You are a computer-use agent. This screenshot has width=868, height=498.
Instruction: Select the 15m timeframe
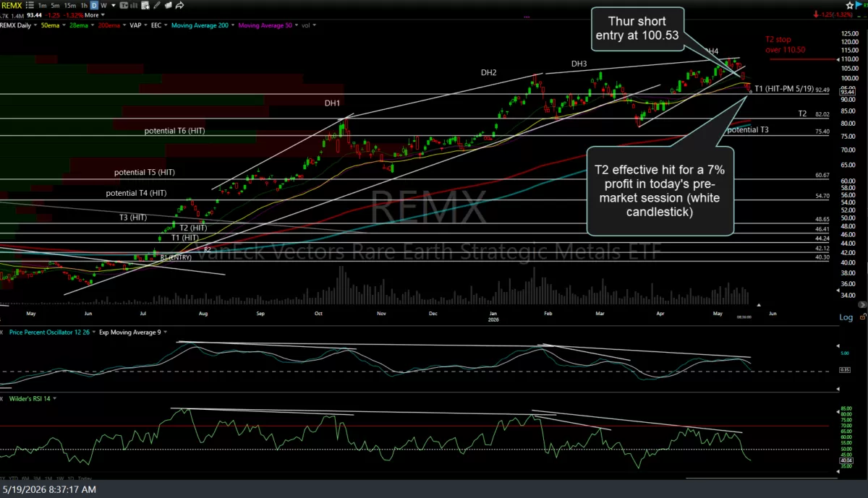(70, 5)
